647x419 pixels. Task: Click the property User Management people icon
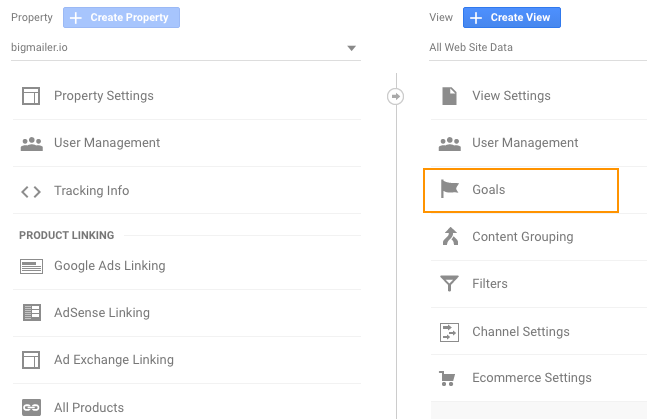(32, 144)
